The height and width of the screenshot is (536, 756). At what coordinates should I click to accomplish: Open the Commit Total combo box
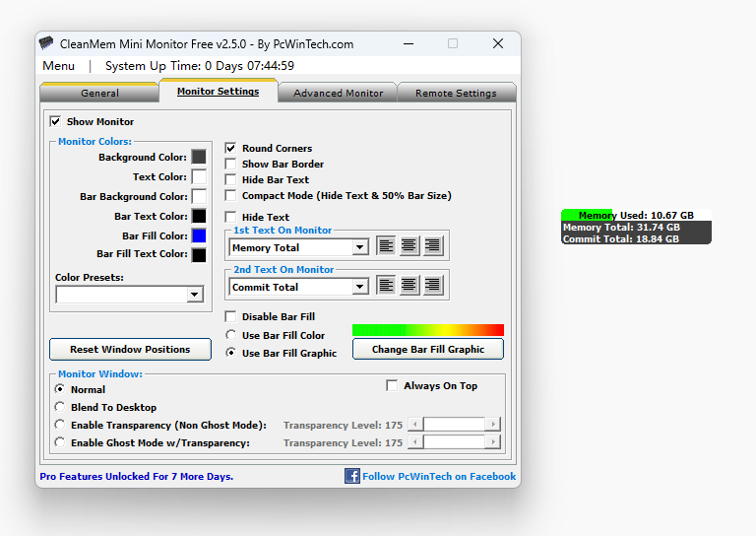(x=359, y=288)
